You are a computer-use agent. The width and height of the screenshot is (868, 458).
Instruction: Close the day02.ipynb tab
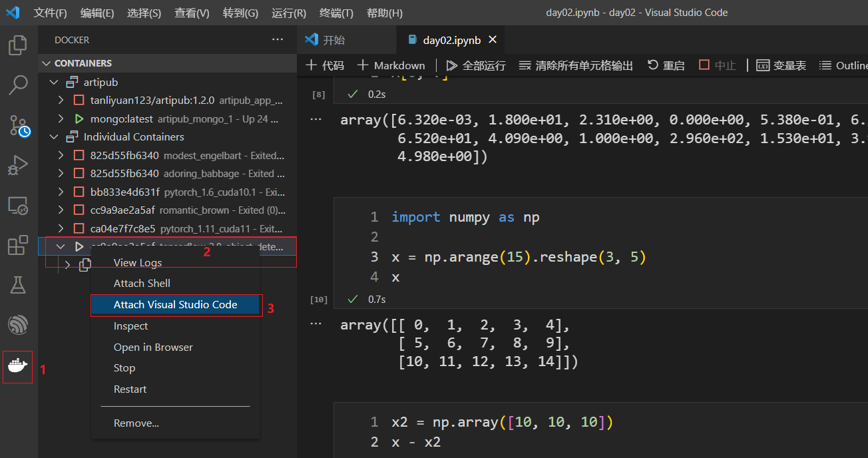[493, 40]
